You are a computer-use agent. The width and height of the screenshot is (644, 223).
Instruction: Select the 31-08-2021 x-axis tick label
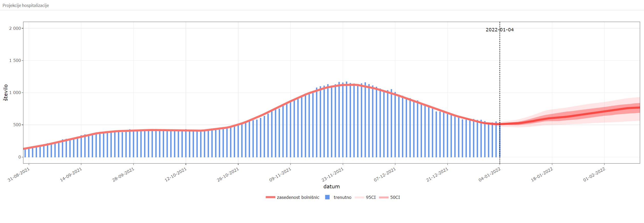click(19, 174)
